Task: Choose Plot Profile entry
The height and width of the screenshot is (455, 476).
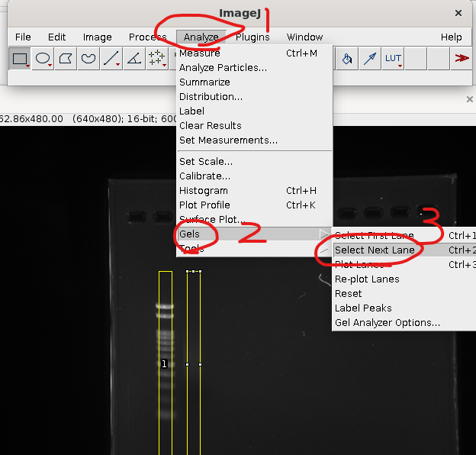Action: (254, 205)
